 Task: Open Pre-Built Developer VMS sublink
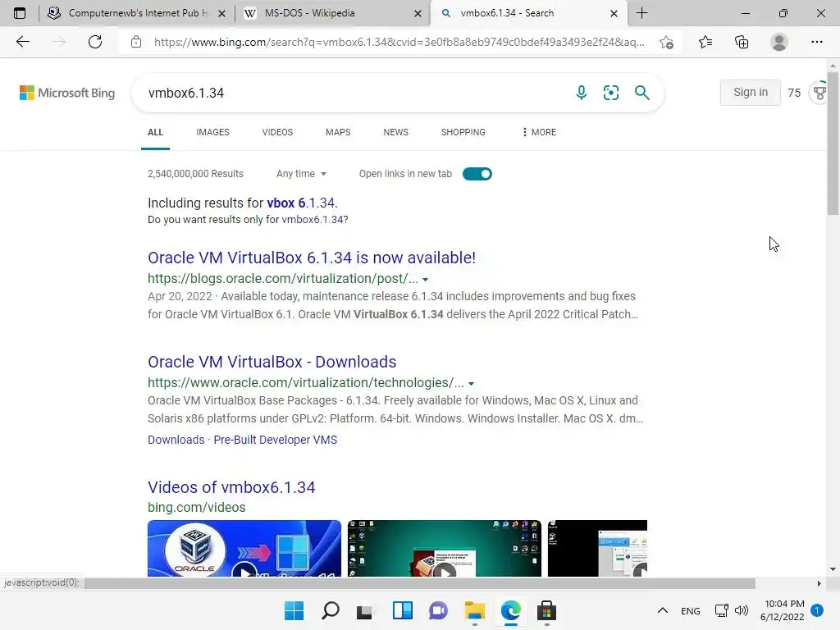(276, 440)
